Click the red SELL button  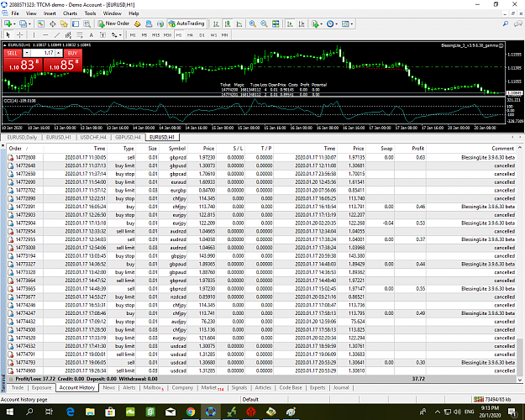point(13,53)
